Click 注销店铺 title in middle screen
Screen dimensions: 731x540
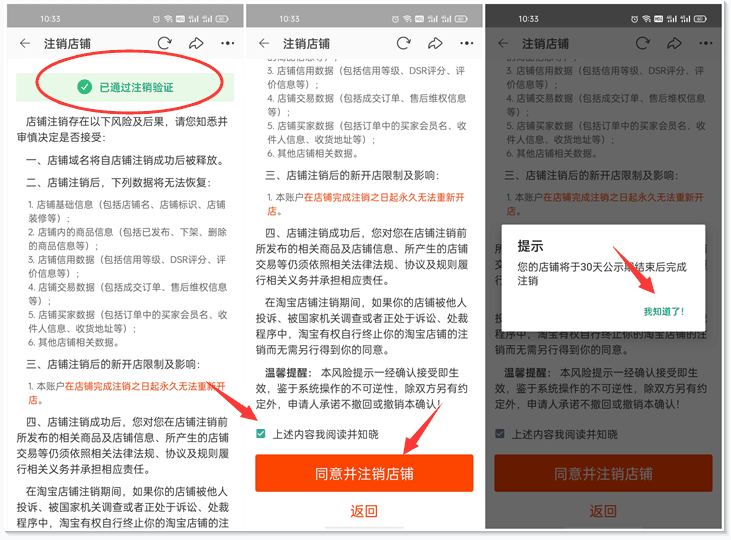(306, 44)
